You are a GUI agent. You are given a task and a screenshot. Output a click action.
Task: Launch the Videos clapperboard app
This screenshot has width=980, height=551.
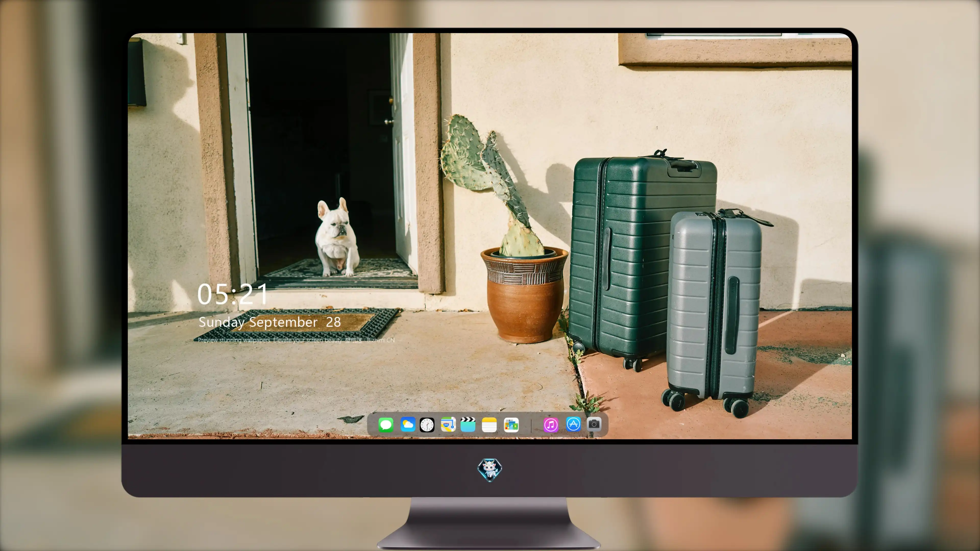click(468, 424)
